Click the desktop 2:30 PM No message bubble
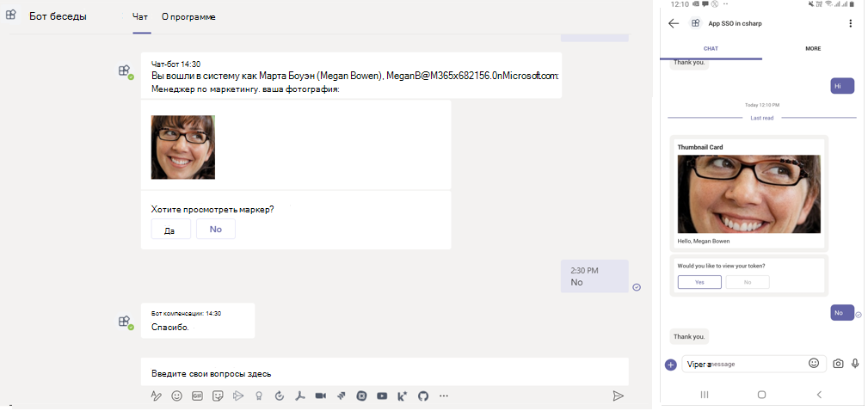The height and width of the screenshot is (411, 868). [x=594, y=276]
